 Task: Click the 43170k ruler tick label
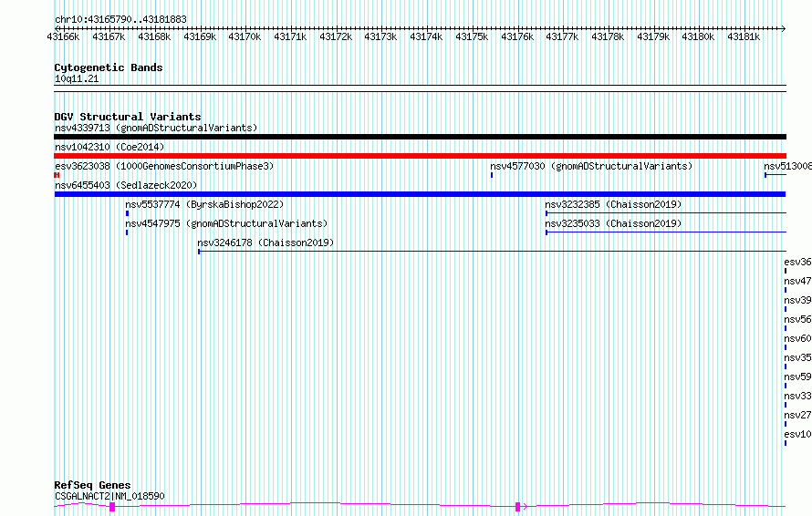pos(245,36)
